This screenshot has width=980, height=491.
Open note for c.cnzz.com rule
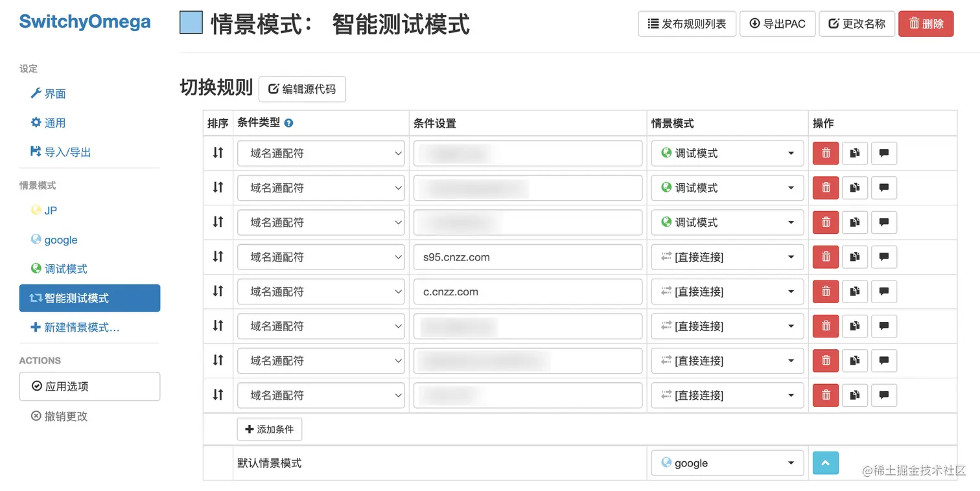tap(884, 291)
